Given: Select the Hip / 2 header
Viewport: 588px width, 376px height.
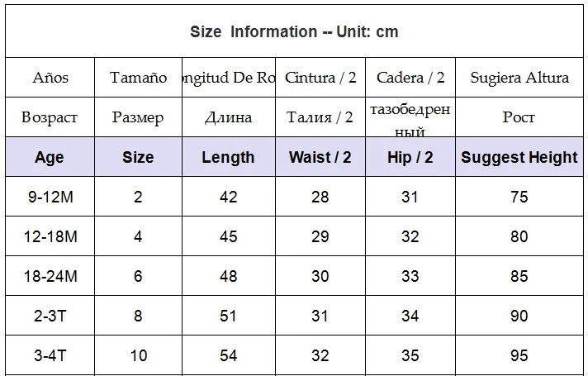Looking at the screenshot, I should pyautogui.click(x=410, y=157).
